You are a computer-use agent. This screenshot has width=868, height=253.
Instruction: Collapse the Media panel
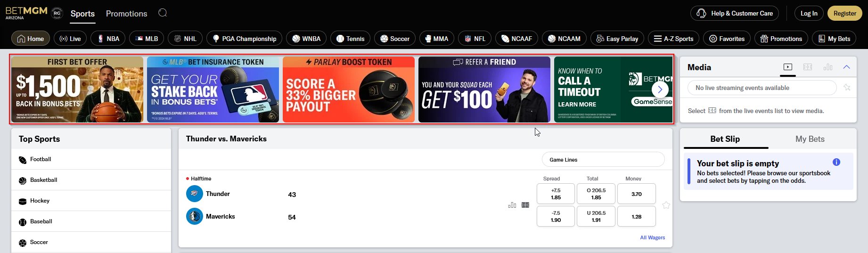(x=846, y=67)
